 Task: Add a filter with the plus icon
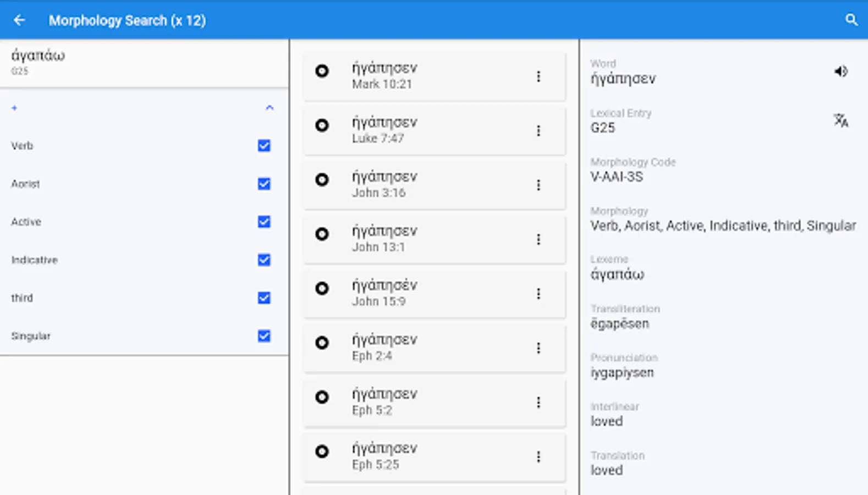[x=14, y=108]
